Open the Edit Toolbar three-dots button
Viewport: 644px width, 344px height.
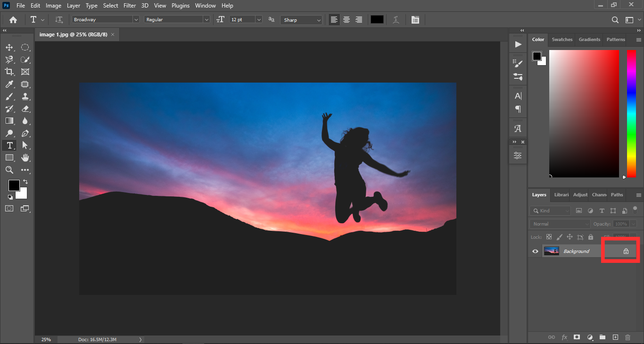[25, 170]
